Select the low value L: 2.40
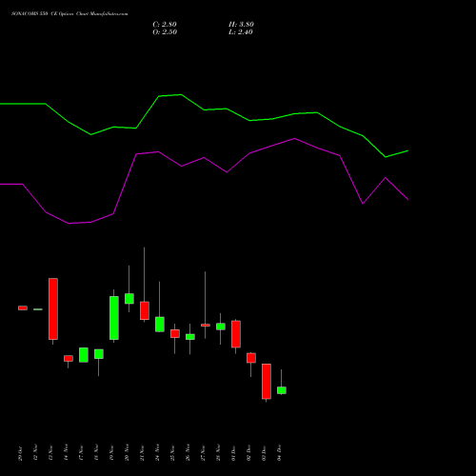476x476 pixels. (241, 32)
